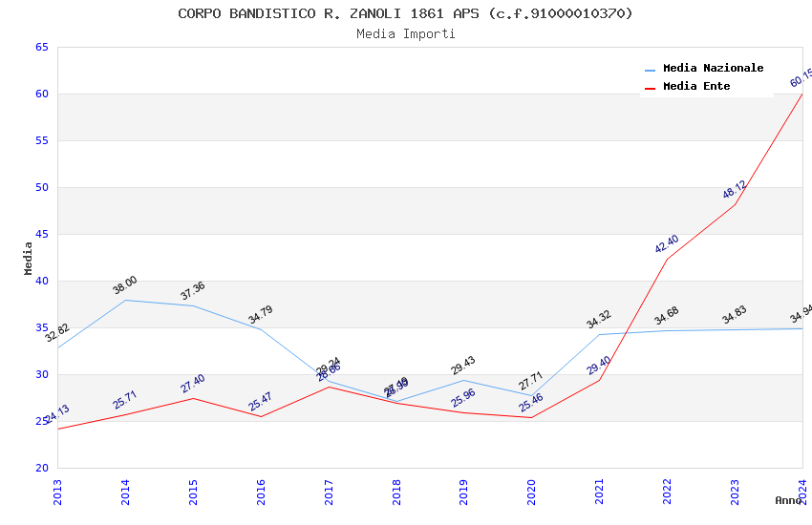Click the 34.83 data label for 2023
The width and height of the screenshot is (812, 525).
pos(735,314)
